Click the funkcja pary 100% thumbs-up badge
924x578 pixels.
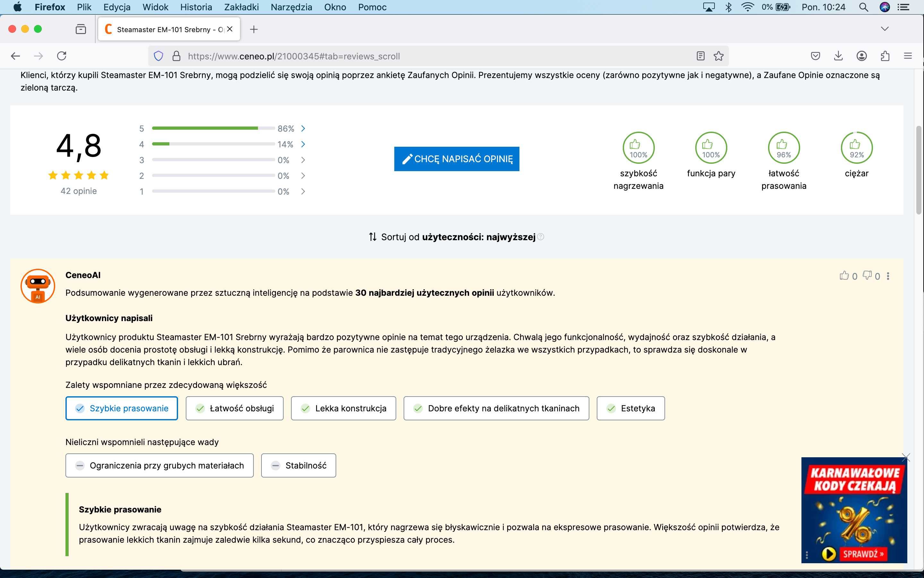click(x=711, y=148)
